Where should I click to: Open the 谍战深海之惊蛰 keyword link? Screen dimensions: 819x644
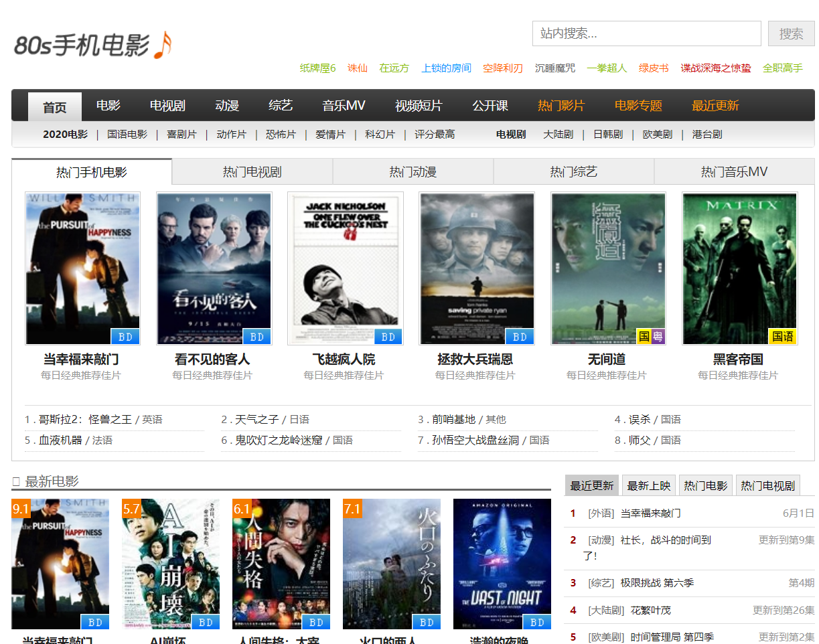click(x=716, y=68)
